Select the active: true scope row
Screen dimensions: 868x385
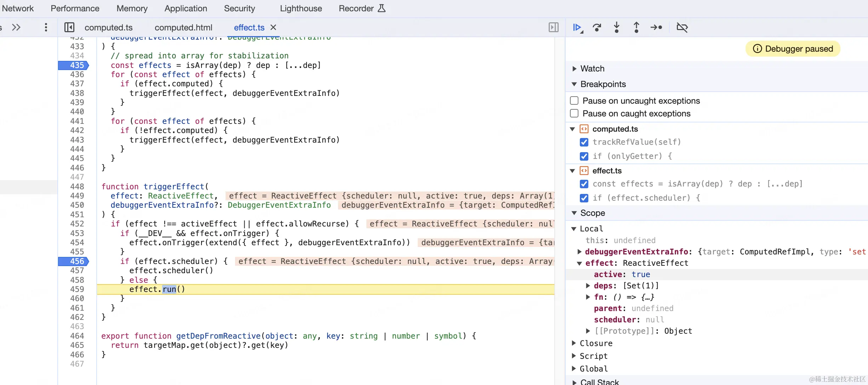pos(717,275)
